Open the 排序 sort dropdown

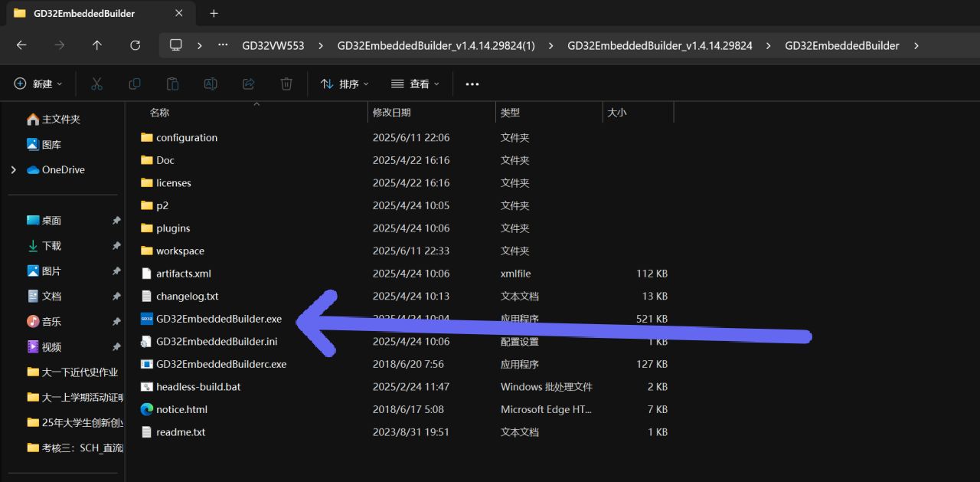click(x=345, y=84)
